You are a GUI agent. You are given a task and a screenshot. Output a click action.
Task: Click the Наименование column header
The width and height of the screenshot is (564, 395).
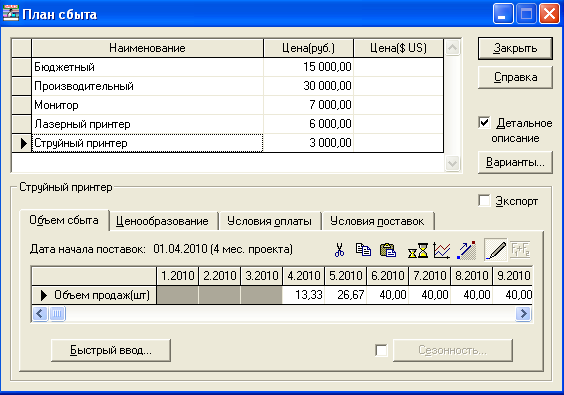147,48
